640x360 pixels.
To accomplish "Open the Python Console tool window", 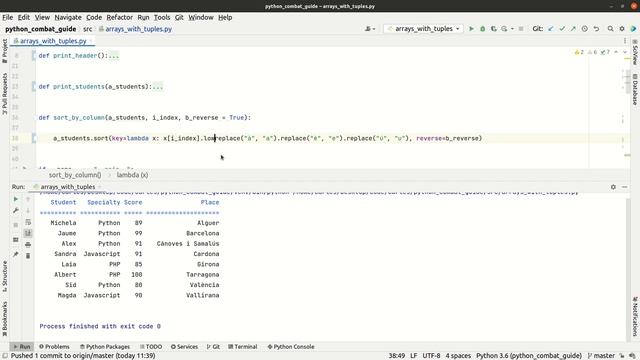I will click(x=291, y=347).
